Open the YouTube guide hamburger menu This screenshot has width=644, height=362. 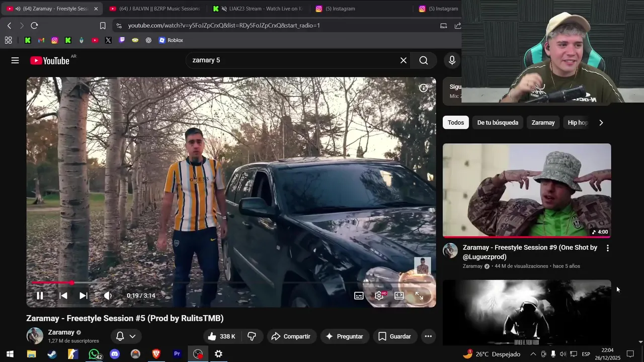(15, 60)
